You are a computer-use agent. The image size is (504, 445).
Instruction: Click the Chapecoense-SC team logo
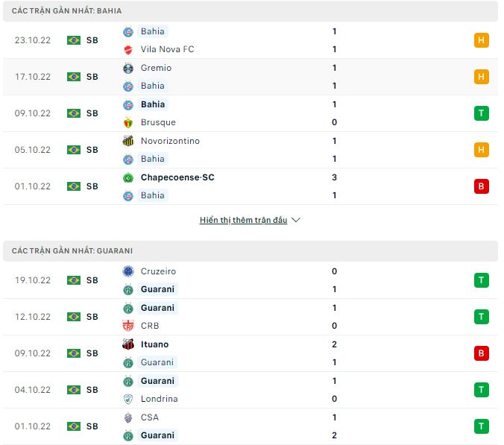click(127, 177)
